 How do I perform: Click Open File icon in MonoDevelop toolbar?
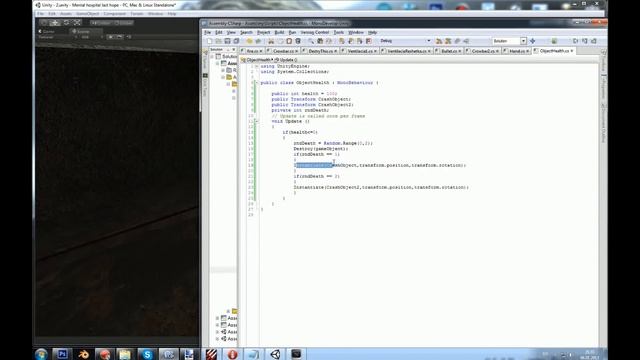tap(218, 41)
